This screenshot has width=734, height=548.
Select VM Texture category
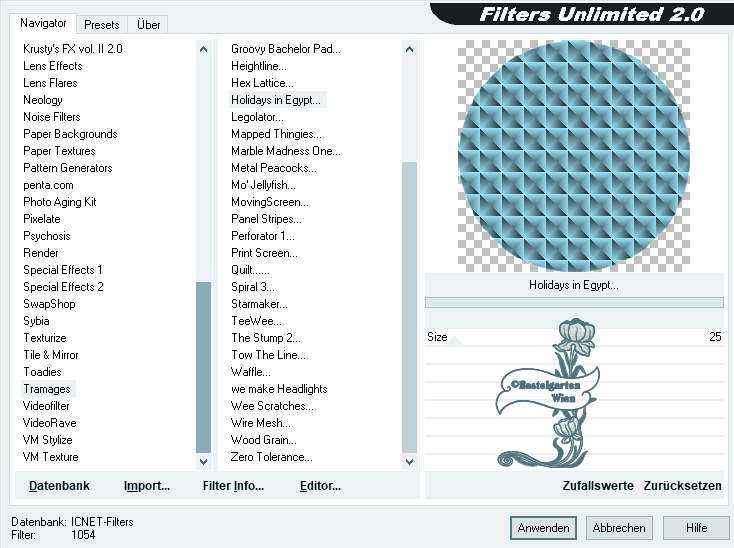(50, 457)
